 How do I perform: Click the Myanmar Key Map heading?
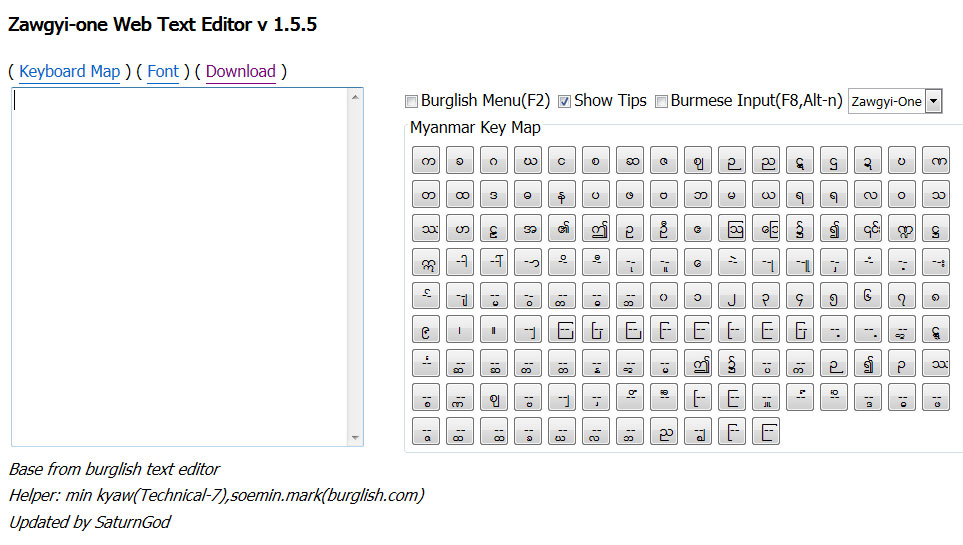pyautogui.click(x=475, y=128)
